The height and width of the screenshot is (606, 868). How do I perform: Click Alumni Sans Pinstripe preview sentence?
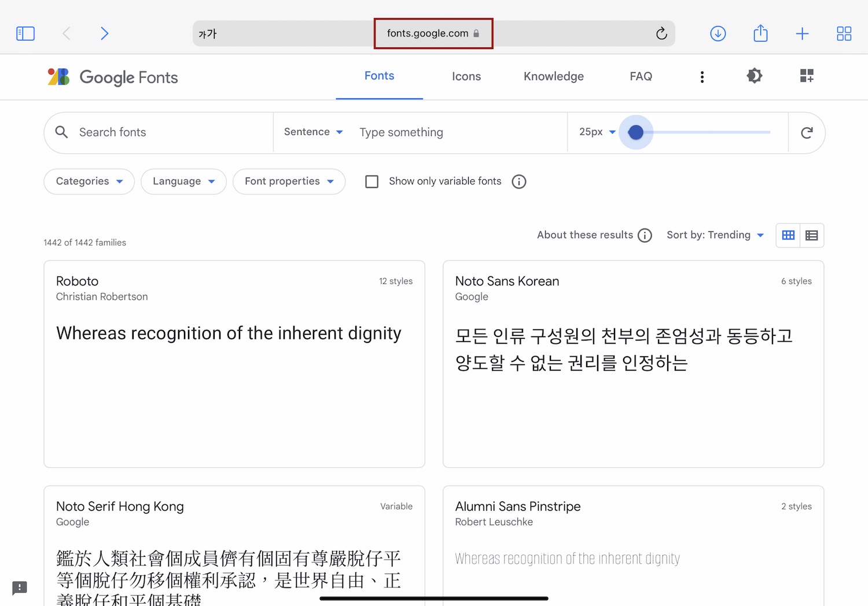pyautogui.click(x=567, y=559)
